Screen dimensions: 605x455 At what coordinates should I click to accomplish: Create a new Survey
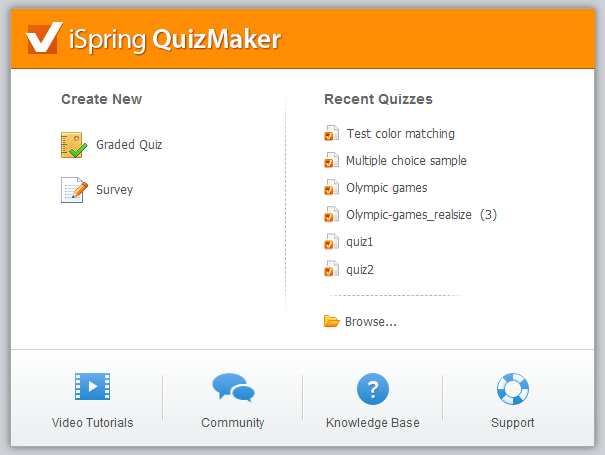[x=114, y=190]
